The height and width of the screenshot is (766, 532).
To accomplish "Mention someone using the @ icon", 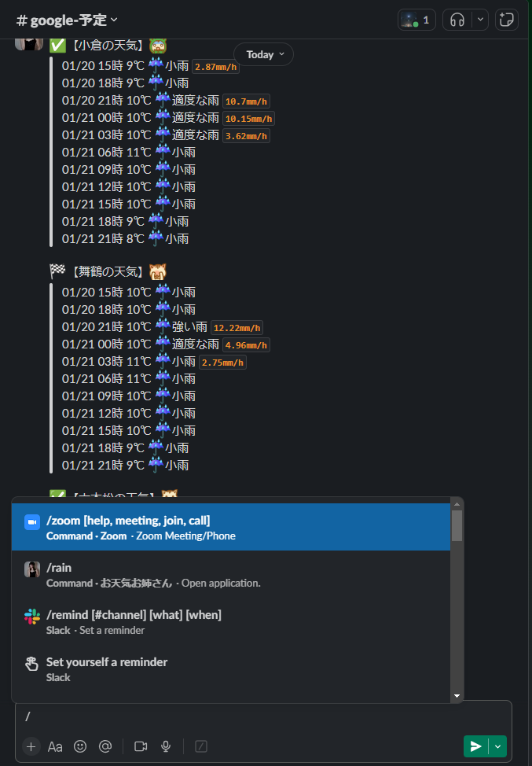I will click(105, 746).
